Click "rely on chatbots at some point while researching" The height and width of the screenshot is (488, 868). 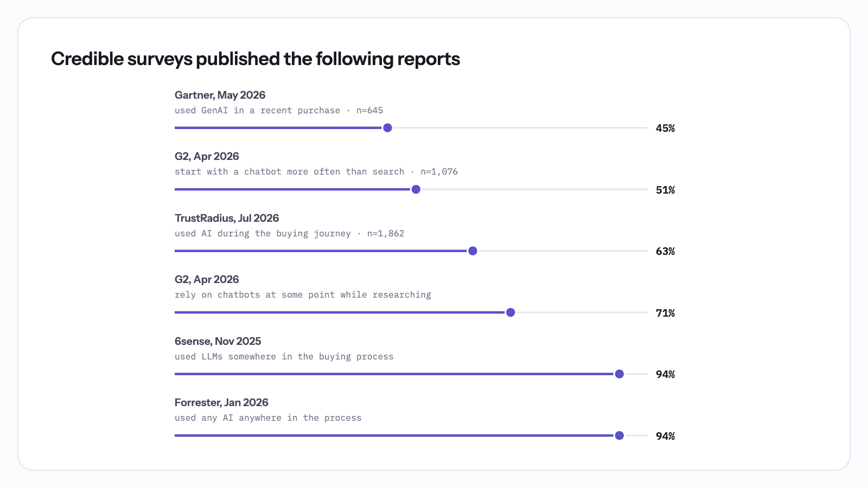click(x=303, y=295)
